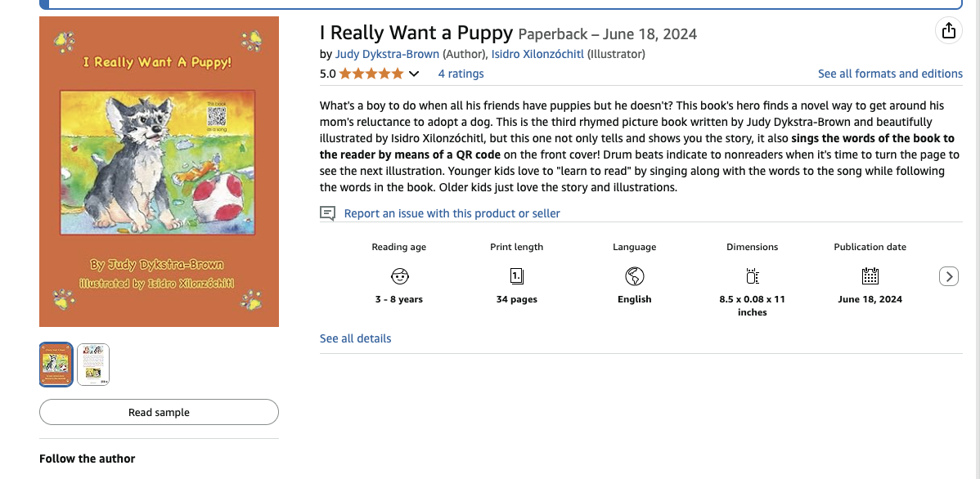Click the share icon button
The width and height of the screenshot is (980, 479).
click(x=948, y=31)
